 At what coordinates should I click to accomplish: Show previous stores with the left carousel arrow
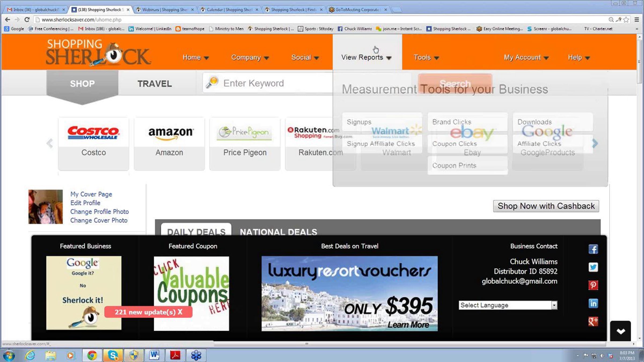click(50, 143)
